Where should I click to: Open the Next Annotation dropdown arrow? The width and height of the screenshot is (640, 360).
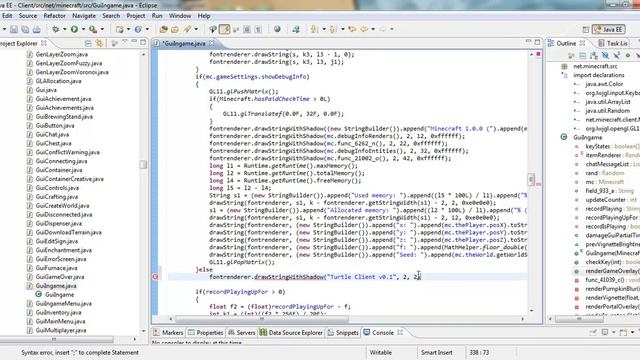[x=324, y=29]
